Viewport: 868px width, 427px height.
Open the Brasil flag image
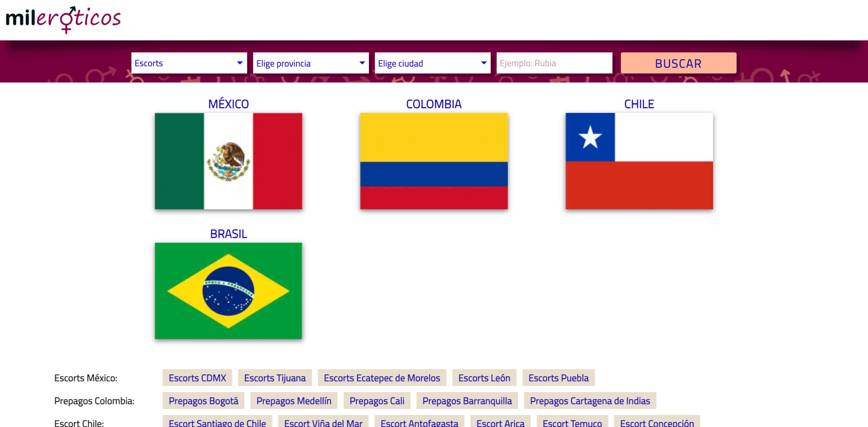228,290
